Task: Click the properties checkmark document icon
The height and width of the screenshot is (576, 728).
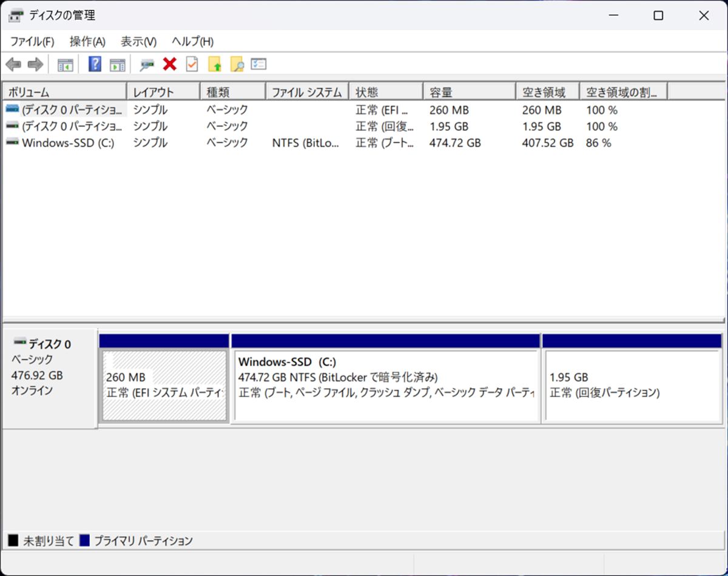Action: pyautogui.click(x=192, y=64)
